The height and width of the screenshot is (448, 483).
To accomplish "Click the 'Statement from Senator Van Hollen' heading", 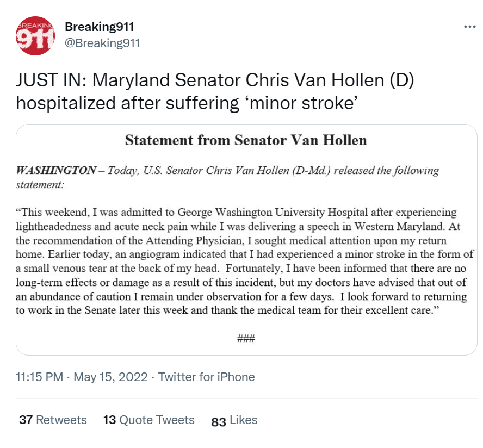I will 246,140.
